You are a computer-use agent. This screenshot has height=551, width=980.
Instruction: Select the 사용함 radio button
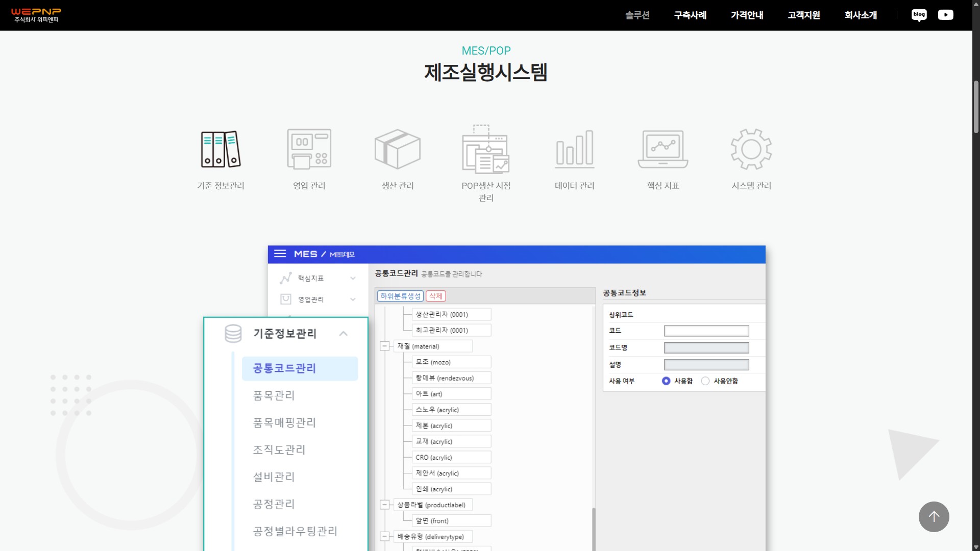(x=666, y=381)
